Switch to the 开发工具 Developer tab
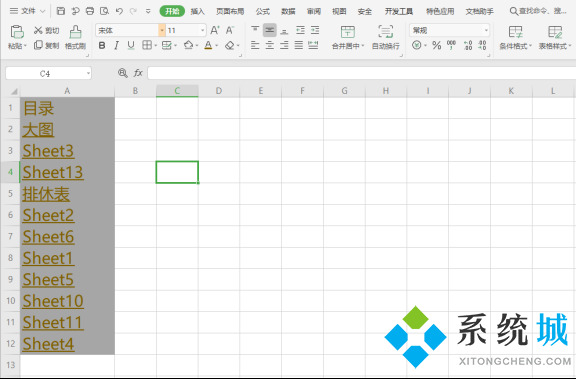Screen dimensions: 576x379 399,11
